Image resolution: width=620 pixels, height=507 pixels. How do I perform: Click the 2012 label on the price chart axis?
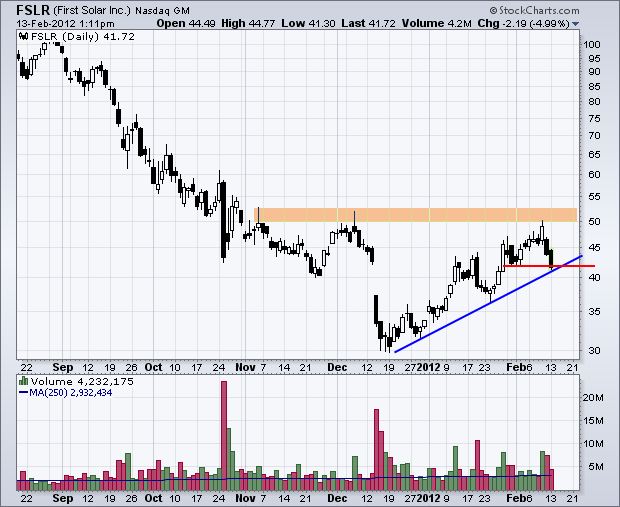coord(429,367)
